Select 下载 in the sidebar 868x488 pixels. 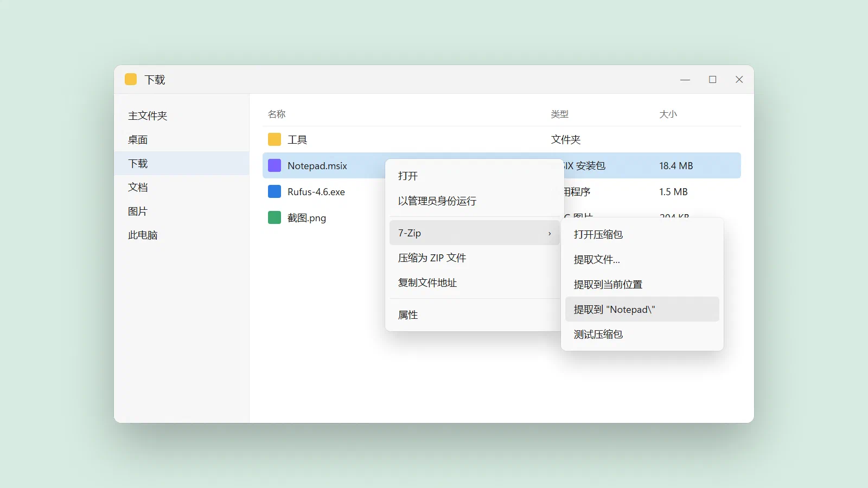(x=181, y=163)
